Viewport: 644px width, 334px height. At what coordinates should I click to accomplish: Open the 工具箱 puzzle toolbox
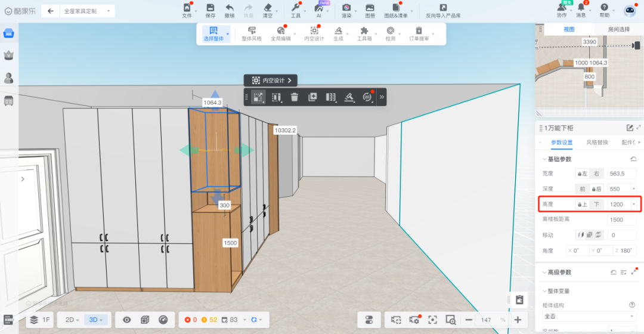coord(364,33)
